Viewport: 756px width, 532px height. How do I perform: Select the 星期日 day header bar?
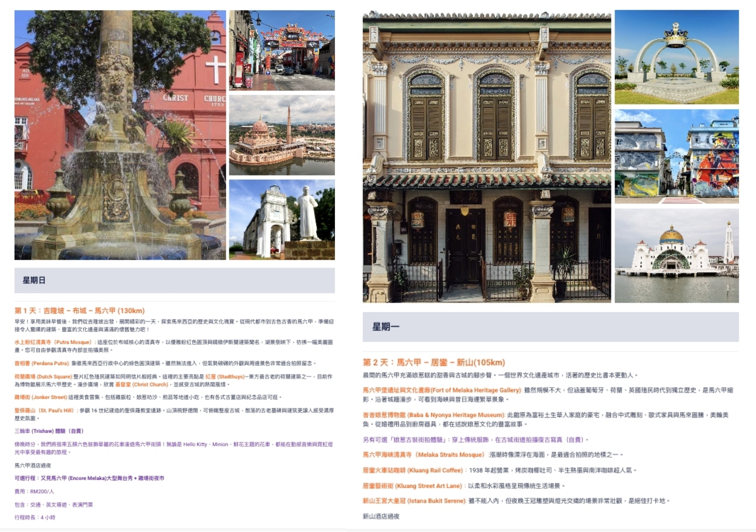coord(175,281)
